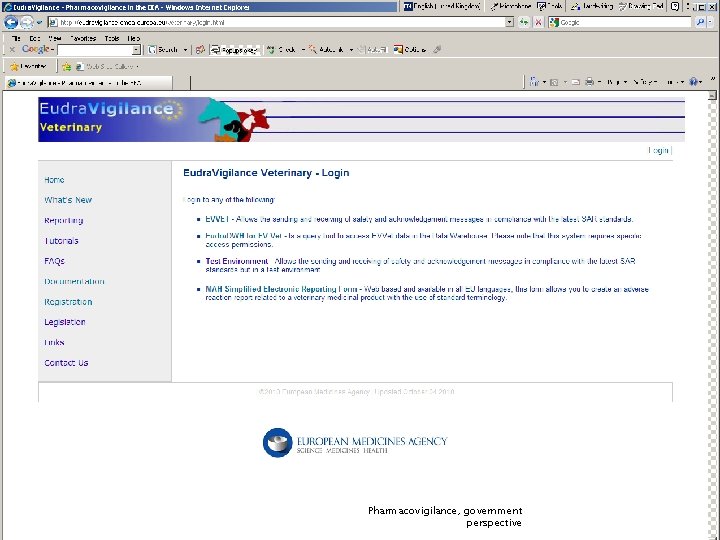Expand the command bar overflow chevron
This screenshot has height=540, width=720.
713,79
